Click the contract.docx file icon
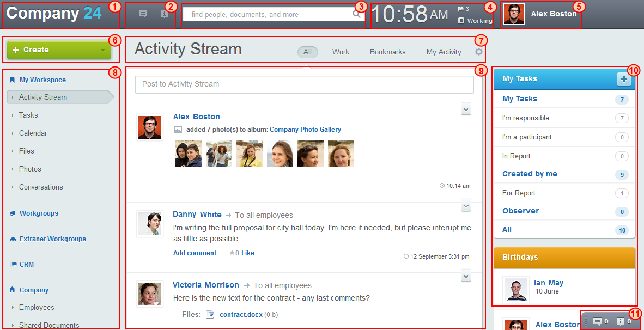Screen dimensions: 644x330 210,315
